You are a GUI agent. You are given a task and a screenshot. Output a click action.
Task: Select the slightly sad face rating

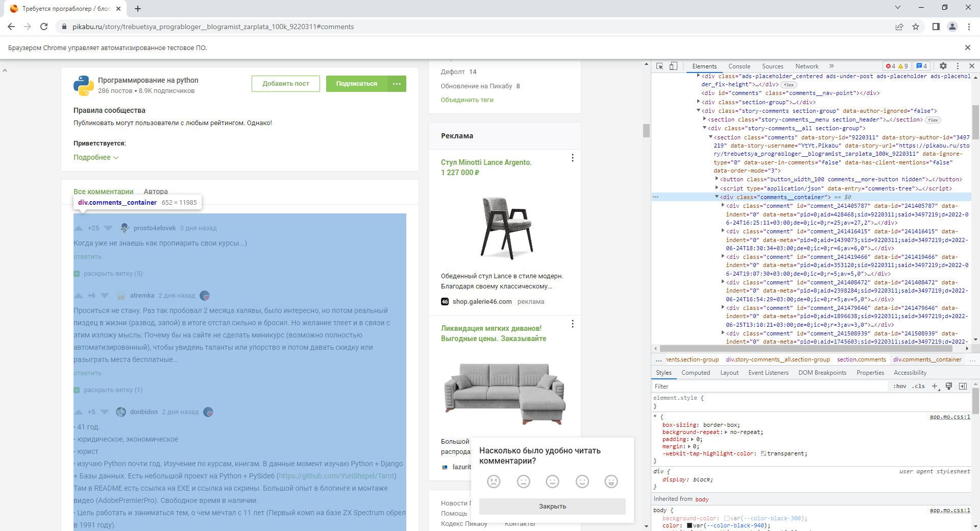click(x=523, y=481)
